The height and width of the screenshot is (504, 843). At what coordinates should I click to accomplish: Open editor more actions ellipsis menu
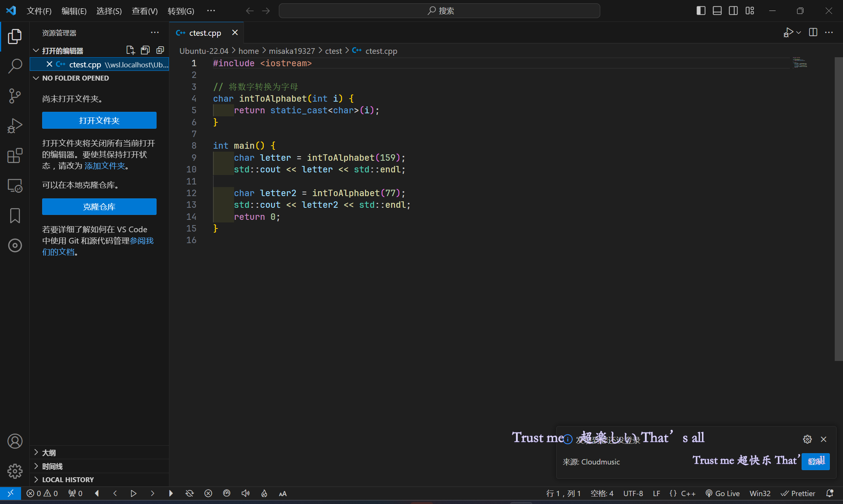pyautogui.click(x=829, y=33)
